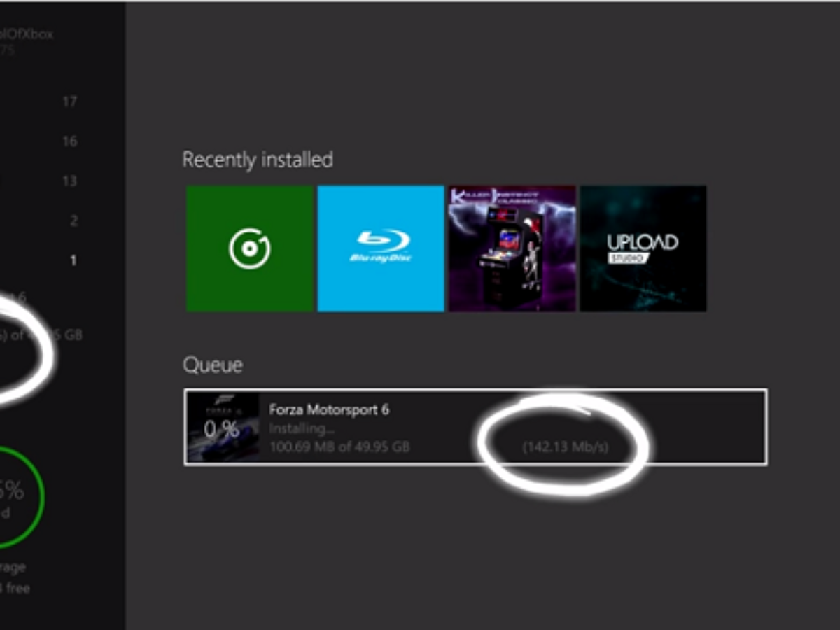Click the Forza Motorsport 6 cover thumbnail
The width and height of the screenshot is (840, 630).
pyautogui.click(x=223, y=427)
